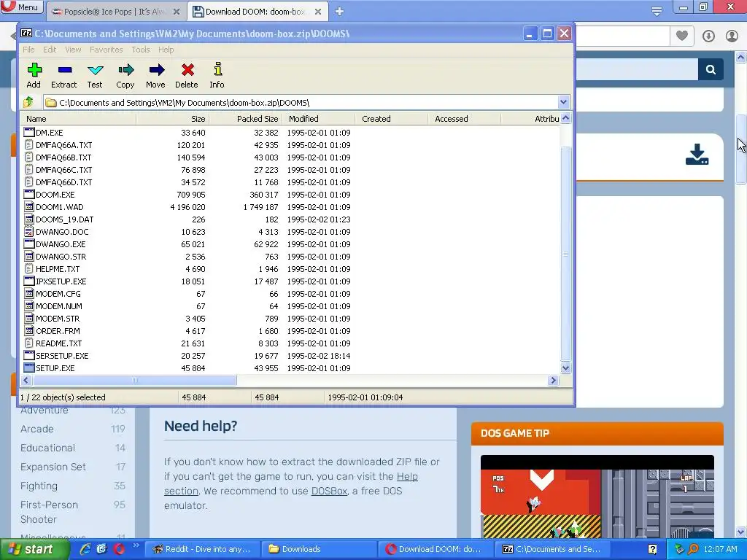
Task: Click the DOS game tip thumbnail
Action: tap(597, 497)
